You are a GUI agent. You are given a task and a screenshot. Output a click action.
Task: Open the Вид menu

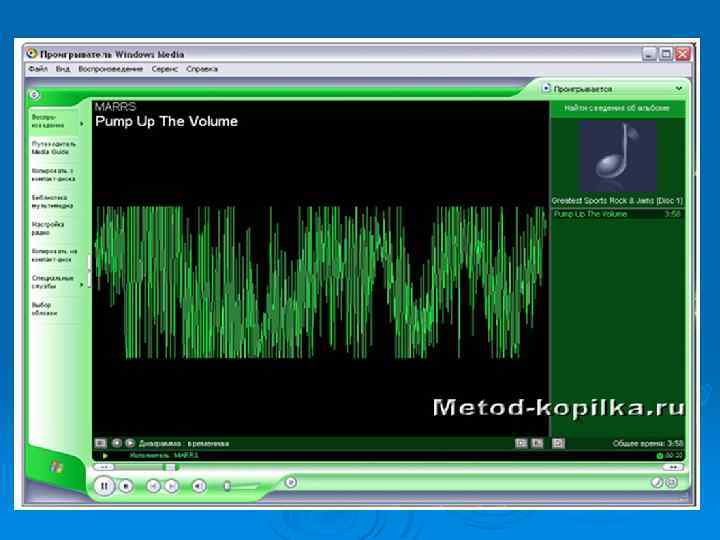[x=63, y=69]
